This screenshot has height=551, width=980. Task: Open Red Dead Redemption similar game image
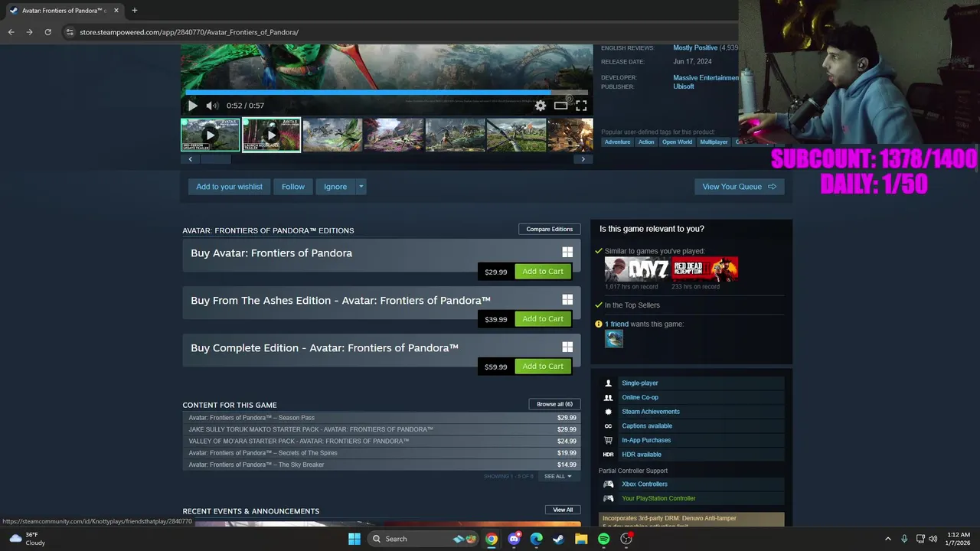click(704, 269)
